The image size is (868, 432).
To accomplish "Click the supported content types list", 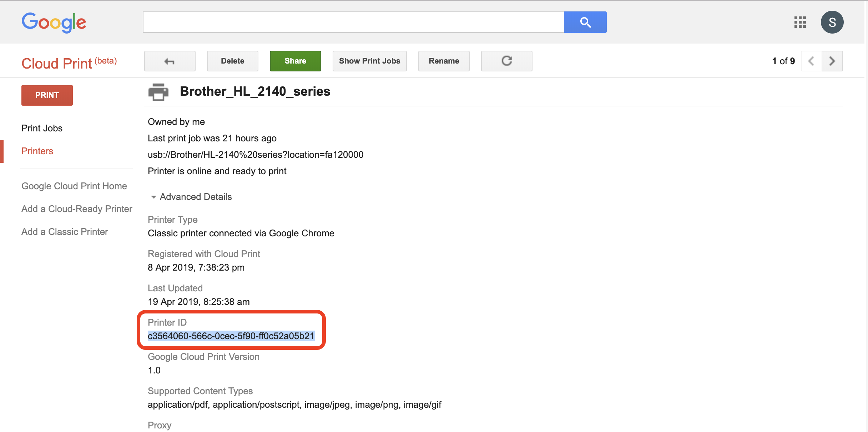I will pyautogui.click(x=294, y=405).
